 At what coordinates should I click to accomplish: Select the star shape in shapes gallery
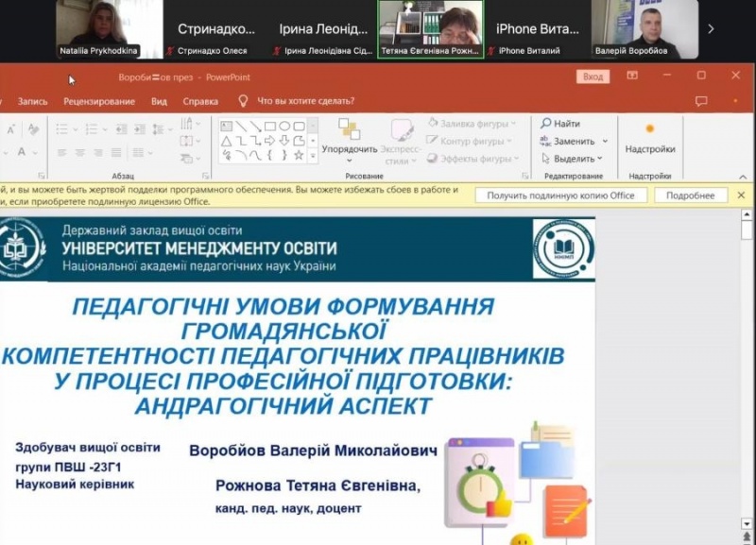(299, 155)
